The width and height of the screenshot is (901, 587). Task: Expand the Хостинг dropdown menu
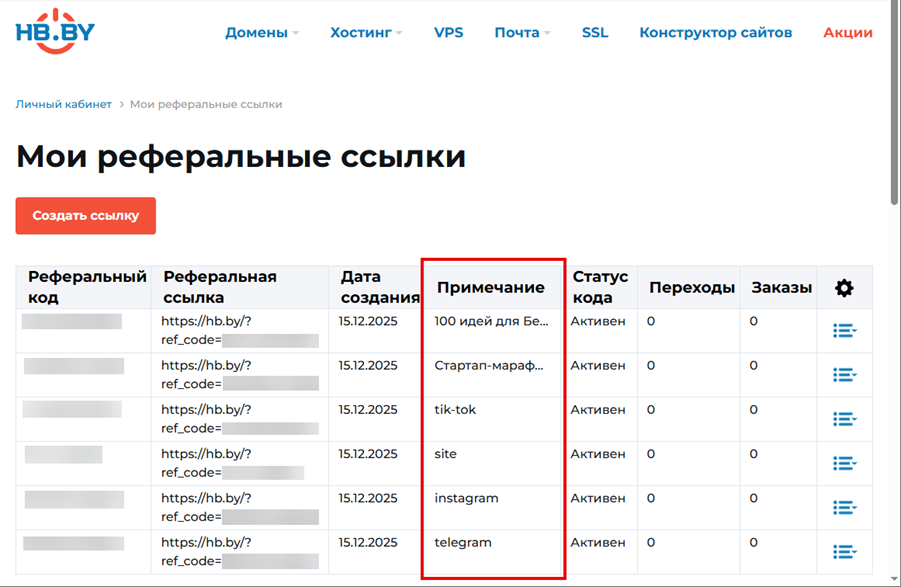tap(366, 33)
